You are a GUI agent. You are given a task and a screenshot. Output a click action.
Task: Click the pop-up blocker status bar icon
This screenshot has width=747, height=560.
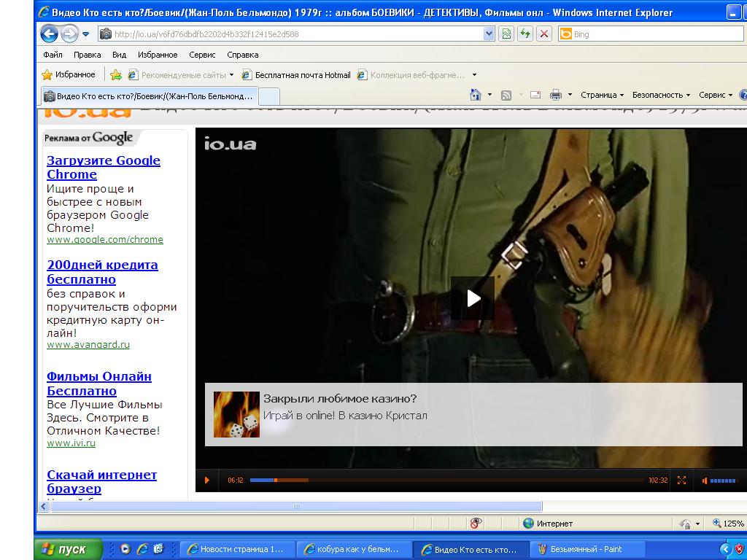[x=476, y=524]
